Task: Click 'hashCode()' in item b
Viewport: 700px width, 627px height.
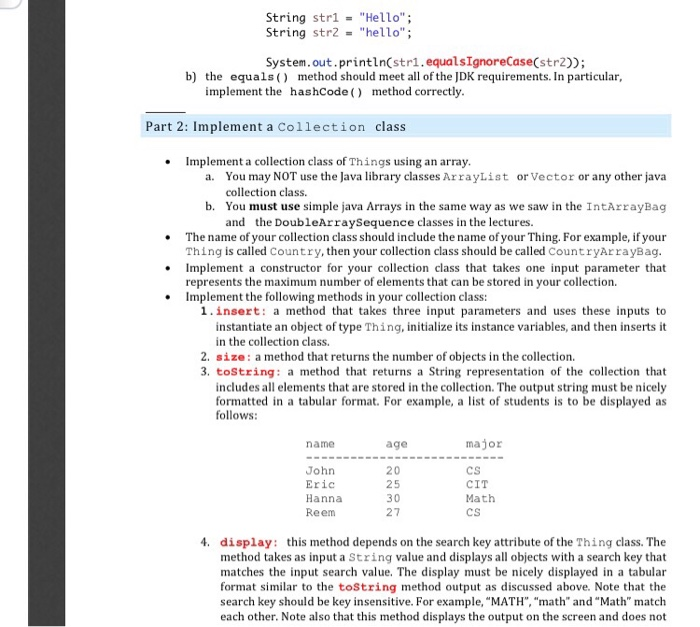Action: coord(326,92)
